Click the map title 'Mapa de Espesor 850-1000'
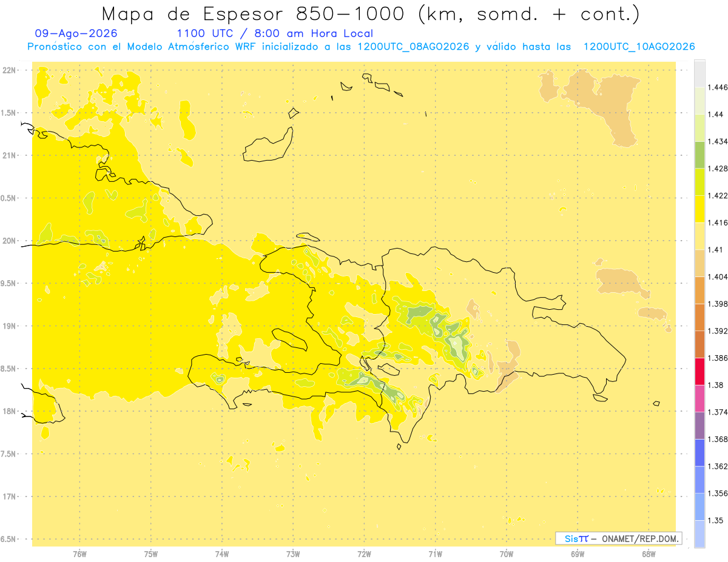 [x=255, y=14]
